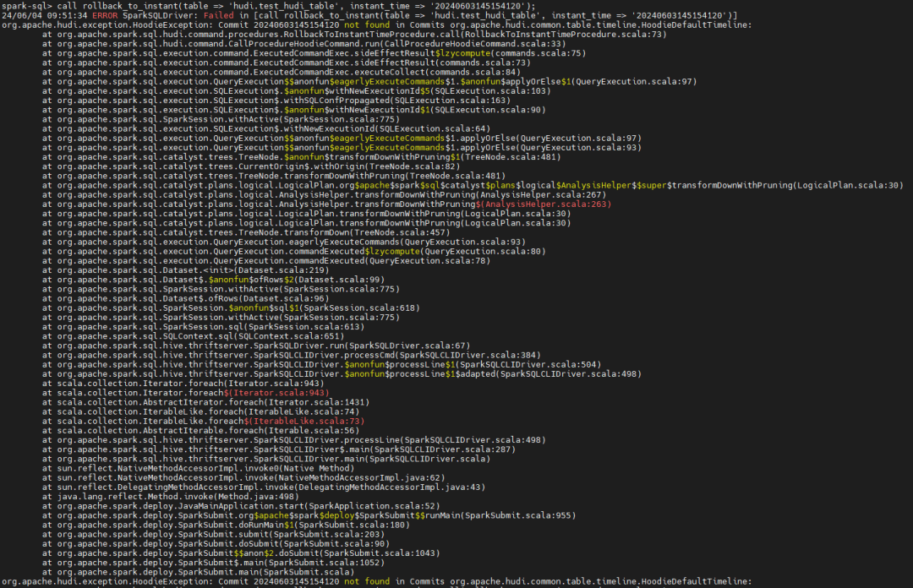Click the SparkSQLDriver.run(SparkSQLDriver.scala:67) line
The image size is (913, 588).
click(x=256, y=346)
